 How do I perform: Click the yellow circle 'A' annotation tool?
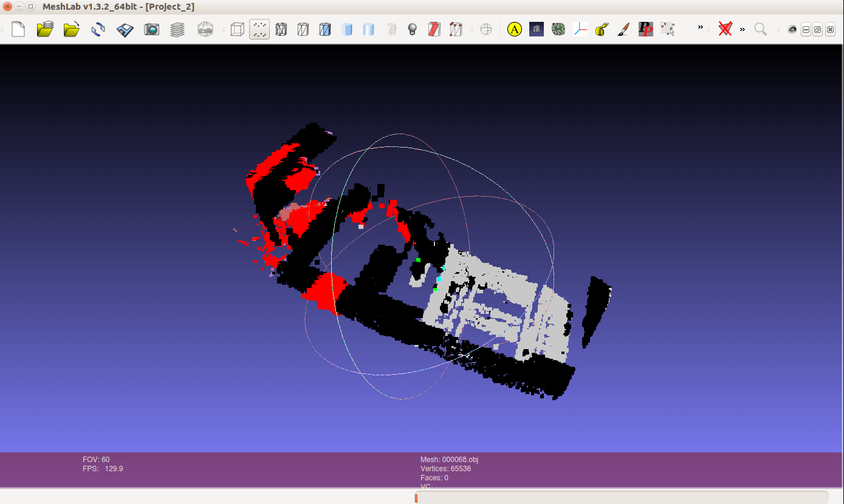pos(515,29)
